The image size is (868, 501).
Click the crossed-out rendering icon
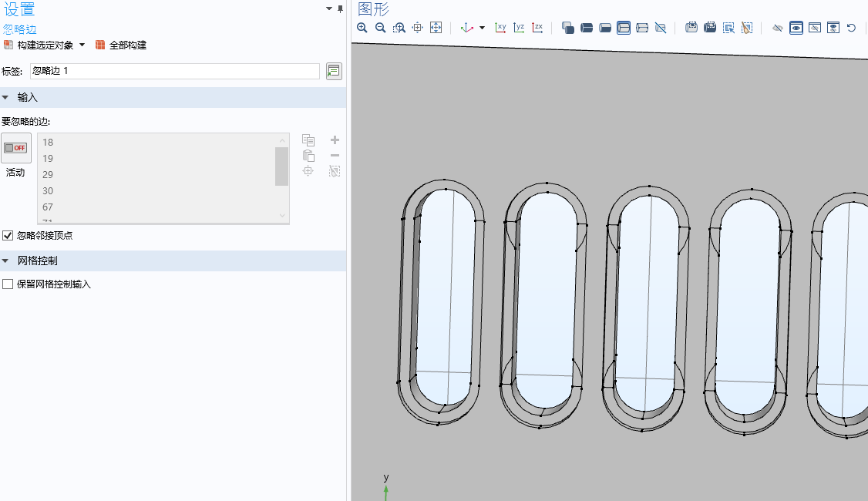661,28
